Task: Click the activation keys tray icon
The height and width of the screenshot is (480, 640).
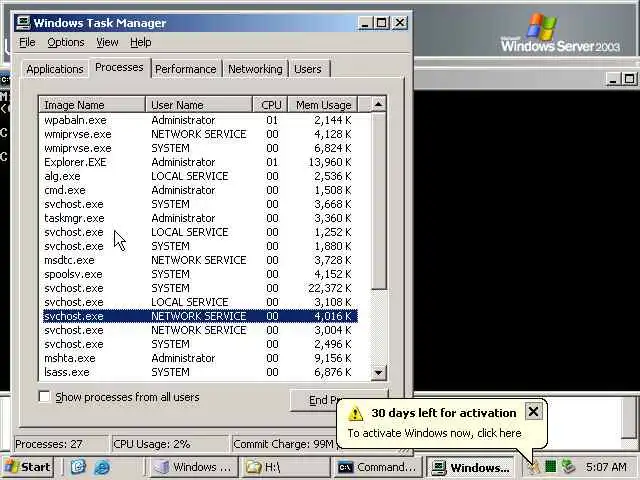Action: pyautogui.click(x=534, y=467)
